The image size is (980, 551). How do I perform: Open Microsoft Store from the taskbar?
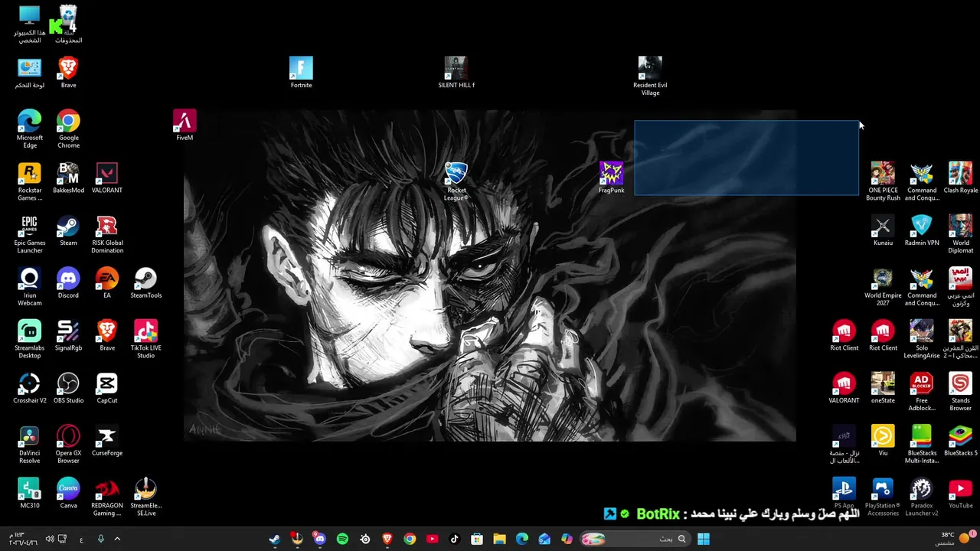point(476,539)
